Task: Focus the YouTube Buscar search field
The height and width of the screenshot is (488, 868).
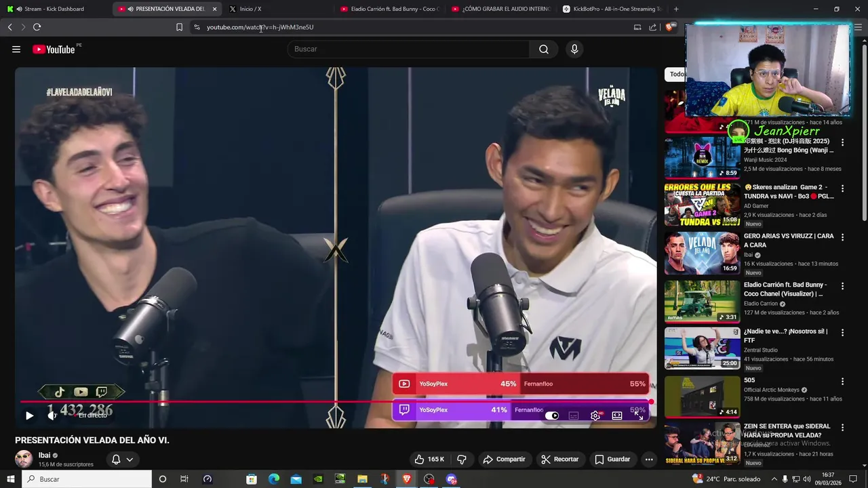Action: [408, 49]
